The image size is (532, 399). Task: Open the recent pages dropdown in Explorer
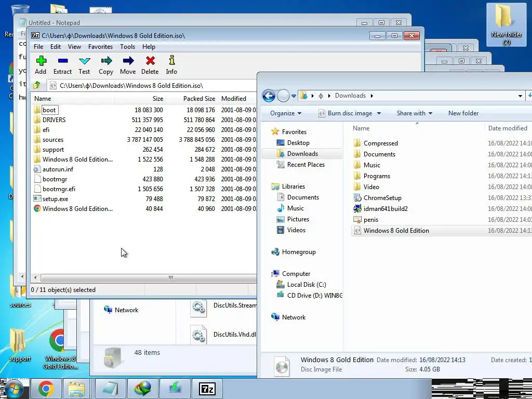[294, 96]
